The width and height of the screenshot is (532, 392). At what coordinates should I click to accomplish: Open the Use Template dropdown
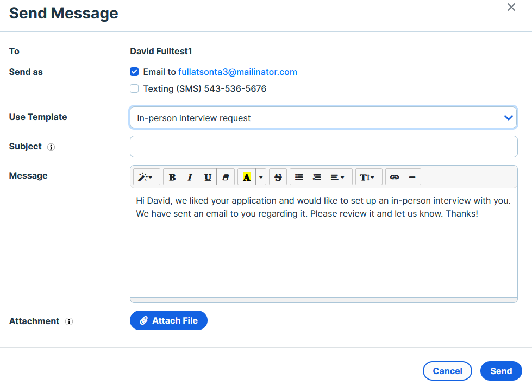click(x=323, y=118)
